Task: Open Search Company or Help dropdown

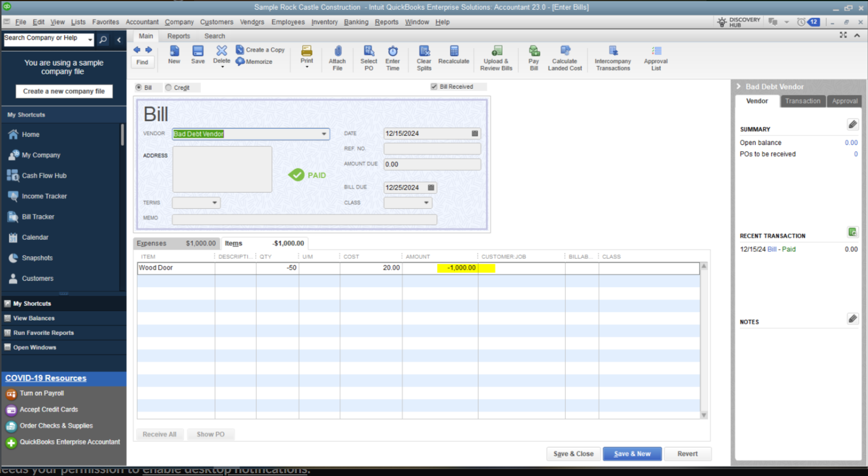Action: click(x=90, y=39)
